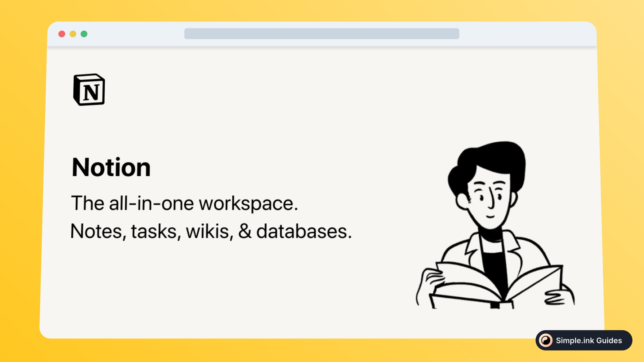Click the yellow minimize button dot
This screenshot has height=362, width=644.
(73, 34)
